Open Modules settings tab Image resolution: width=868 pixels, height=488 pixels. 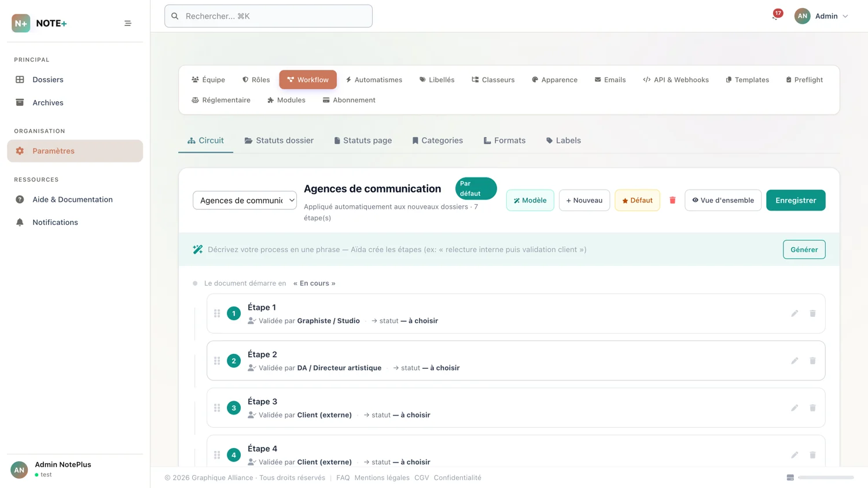[x=286, y=100]
